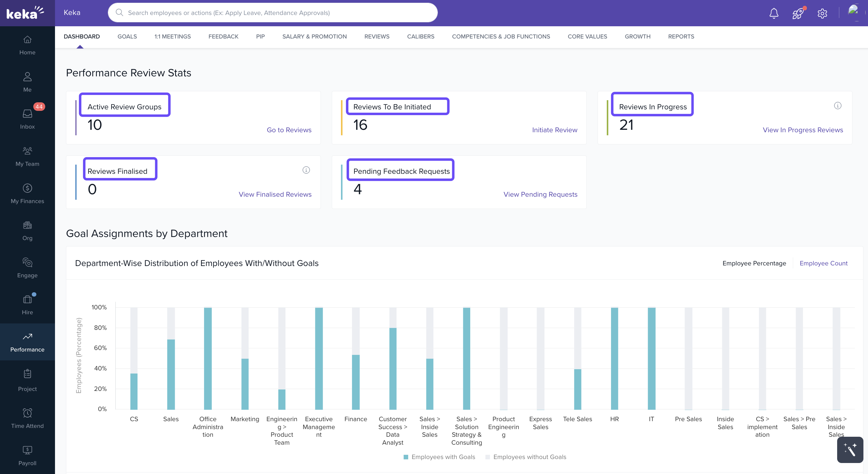Open the My Finances section
868x474 pixels.
point(27,193)
